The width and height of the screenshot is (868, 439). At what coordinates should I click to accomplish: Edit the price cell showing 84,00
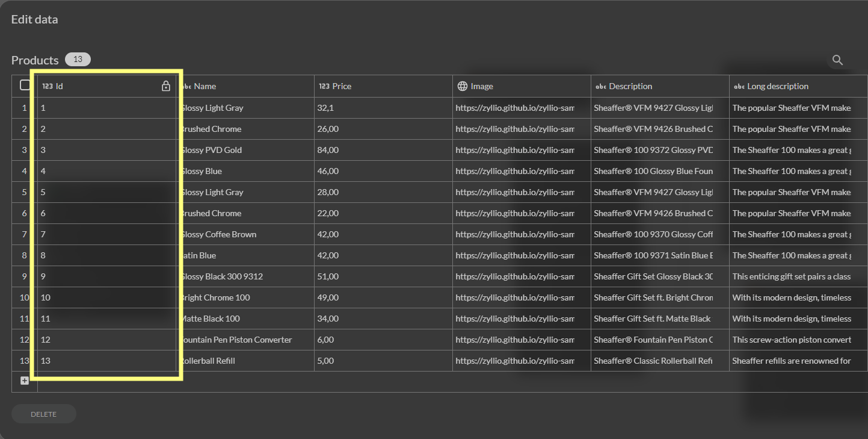click(x=328, y=150)
